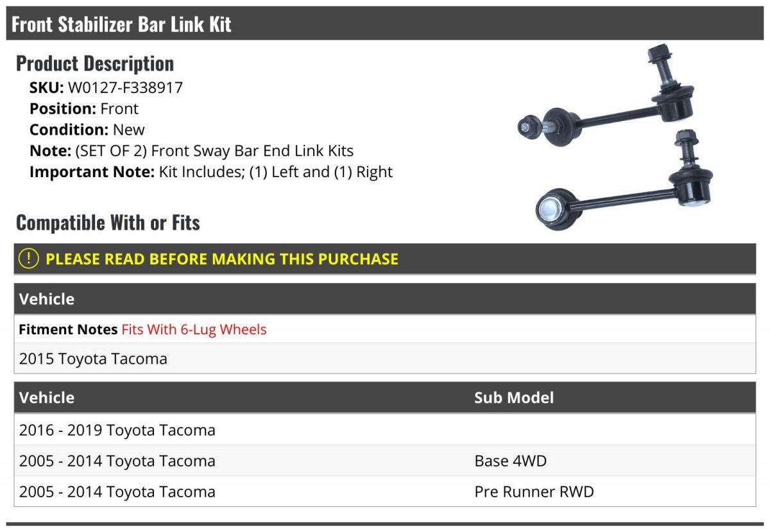Click PLEASE READ BEFORE MAKING THIS PURCHASE banner
This screenshot has height=532, width=770.
[x=221, y=259]
